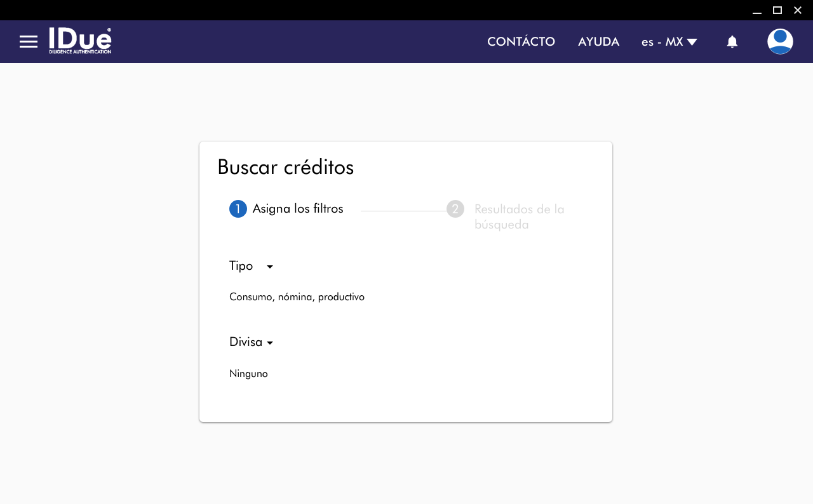Select the 'Asigna los filtros' step label

(x=298, y=209)
